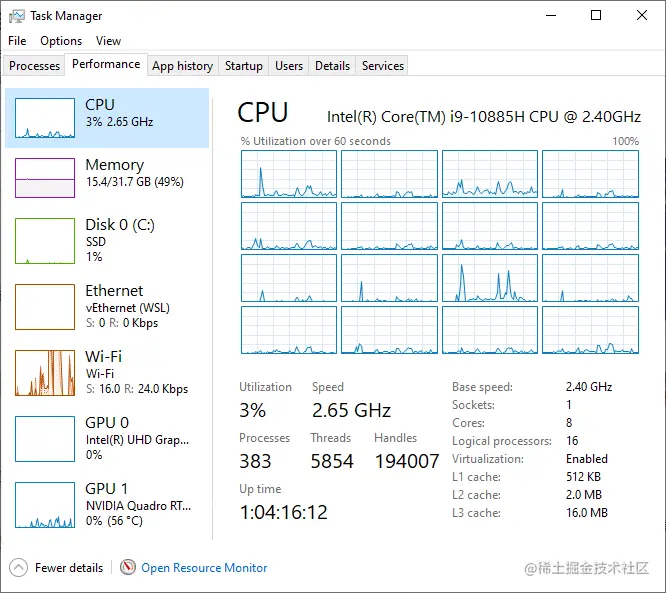Click the Wi-Fi orange graph thumbnail
666x593 pixels.
pyautogui.click(x=45, y=373)
